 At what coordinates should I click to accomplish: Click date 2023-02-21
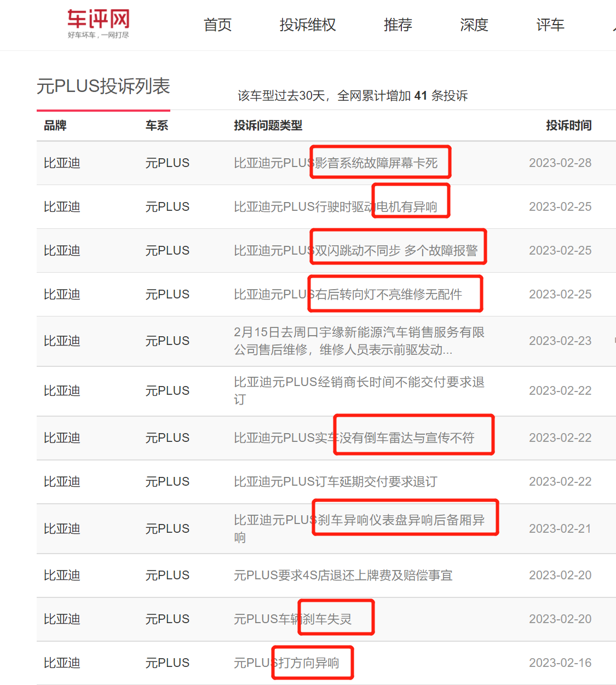coord(560,528)
